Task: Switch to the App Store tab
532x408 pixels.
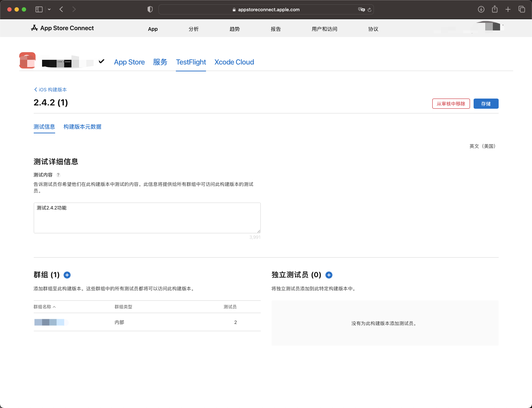Action: click(129, 62)
